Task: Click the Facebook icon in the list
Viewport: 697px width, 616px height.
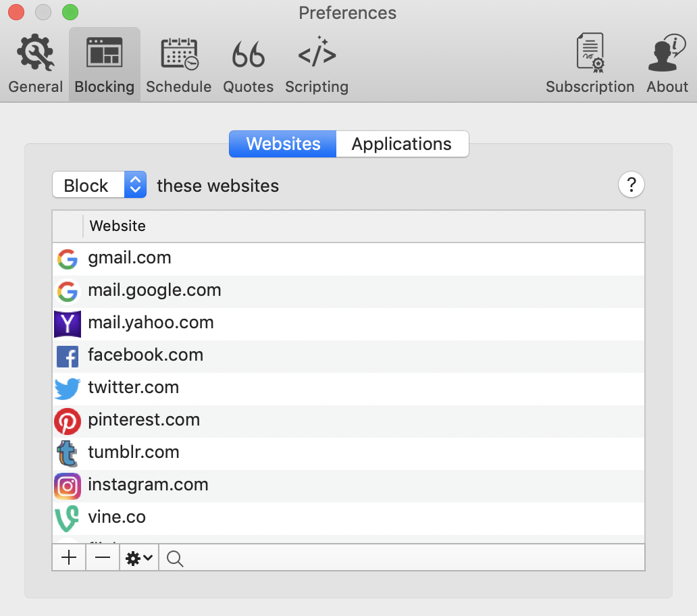Action: [68, 357]
